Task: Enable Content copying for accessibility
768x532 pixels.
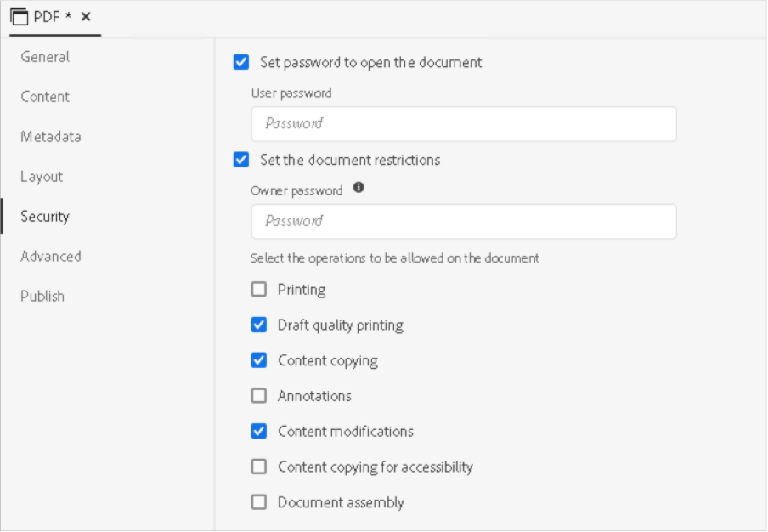Action: (x=259, y=467)
